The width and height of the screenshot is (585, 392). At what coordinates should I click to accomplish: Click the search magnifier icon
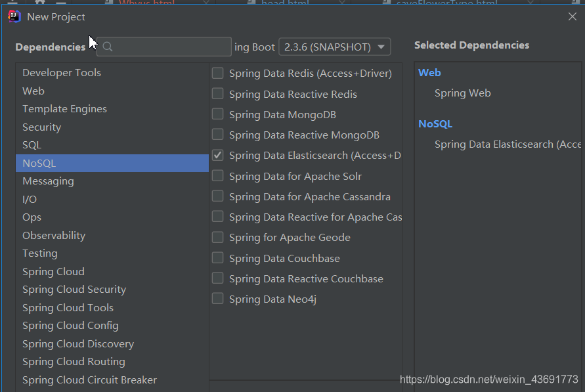[108, 47]
